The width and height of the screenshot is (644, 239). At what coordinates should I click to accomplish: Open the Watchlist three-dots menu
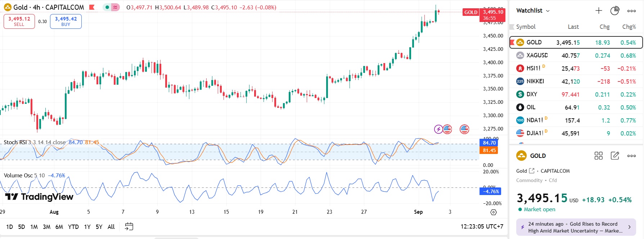[x=631, y=11]
